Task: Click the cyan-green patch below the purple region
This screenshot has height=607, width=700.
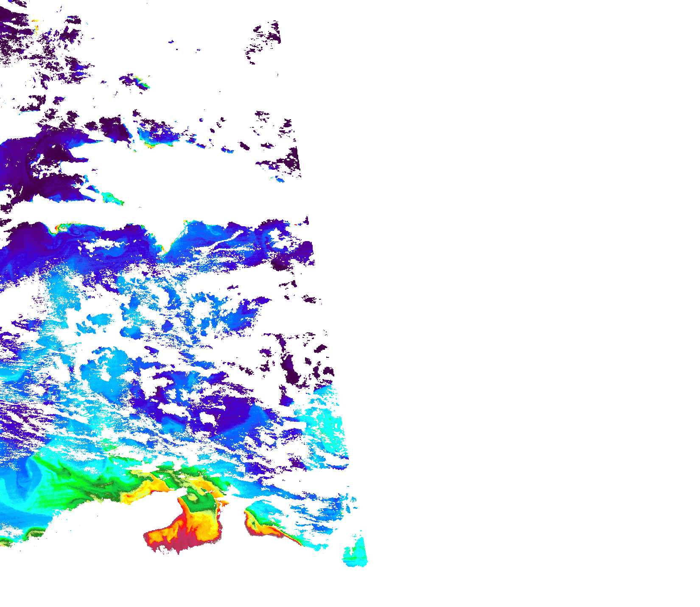Action: [112, 198]
